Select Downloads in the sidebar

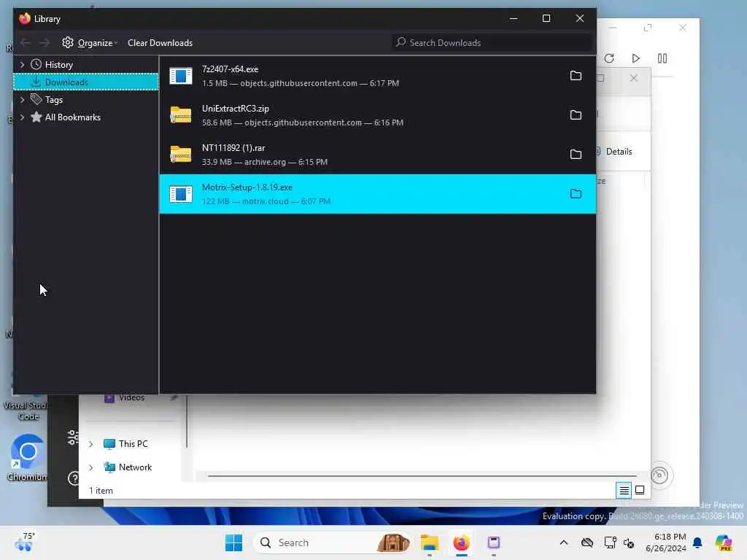point(86,82)
